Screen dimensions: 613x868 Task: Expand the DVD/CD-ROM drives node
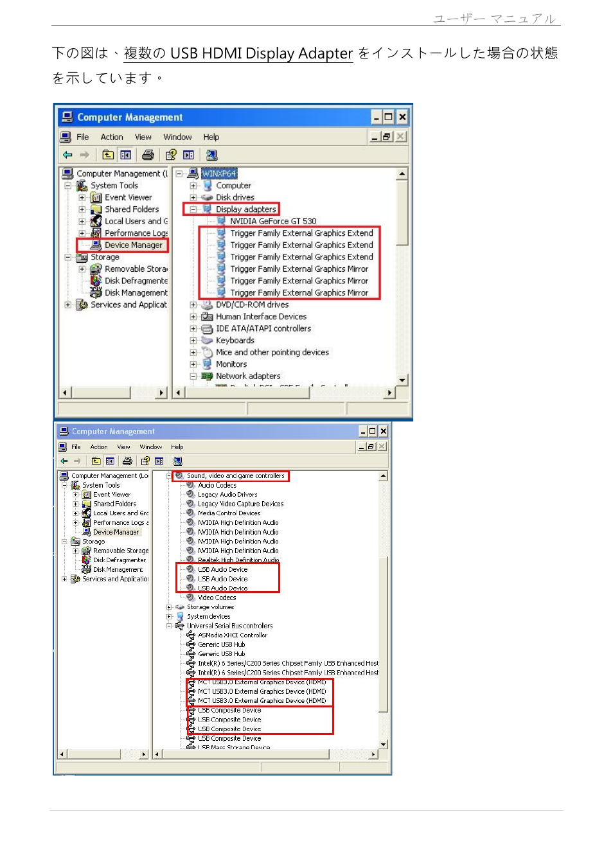click(193, 305)
